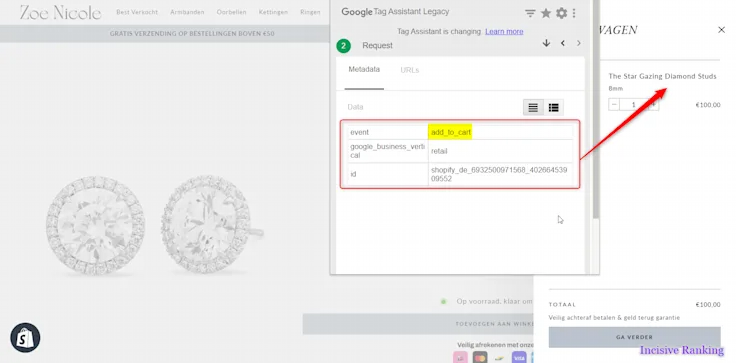Close the cart drawer with X
Image resolution: width=736 pixels, height=363 pixels.
pos(721,30)
